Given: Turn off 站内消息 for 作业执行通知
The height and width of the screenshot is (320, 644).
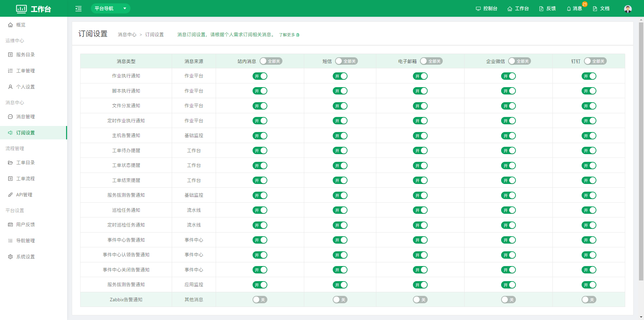Looking at the screenshot, I should (260, 76).
